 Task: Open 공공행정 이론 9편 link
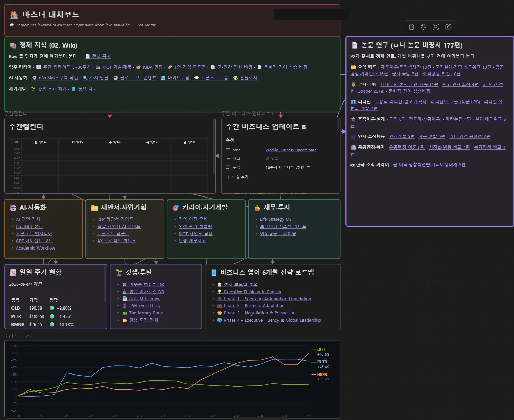[x=407, y=147]
